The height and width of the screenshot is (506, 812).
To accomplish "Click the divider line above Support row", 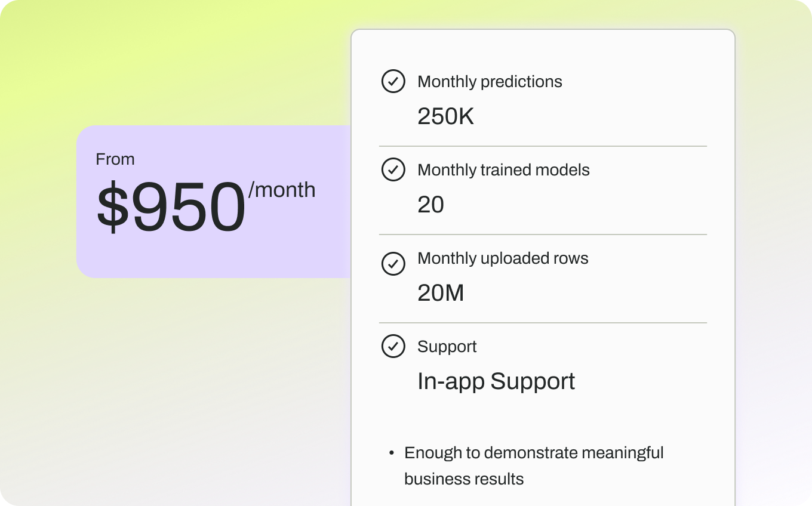I will 543,323.
